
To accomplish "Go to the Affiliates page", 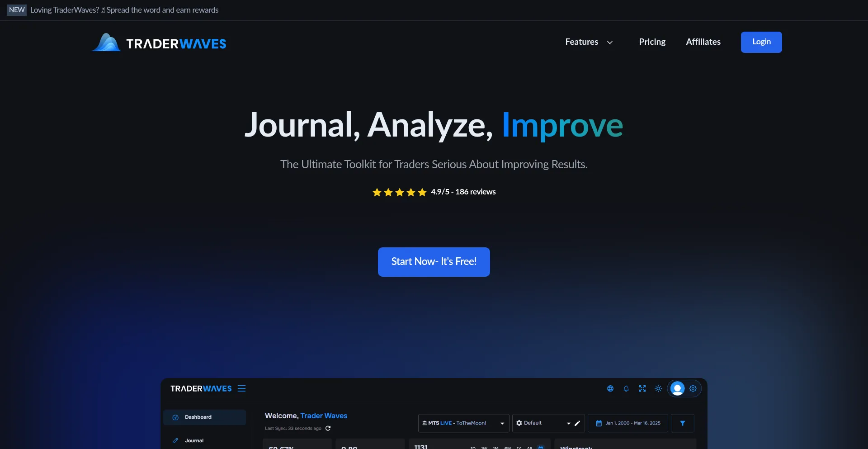I will (703, 42).
